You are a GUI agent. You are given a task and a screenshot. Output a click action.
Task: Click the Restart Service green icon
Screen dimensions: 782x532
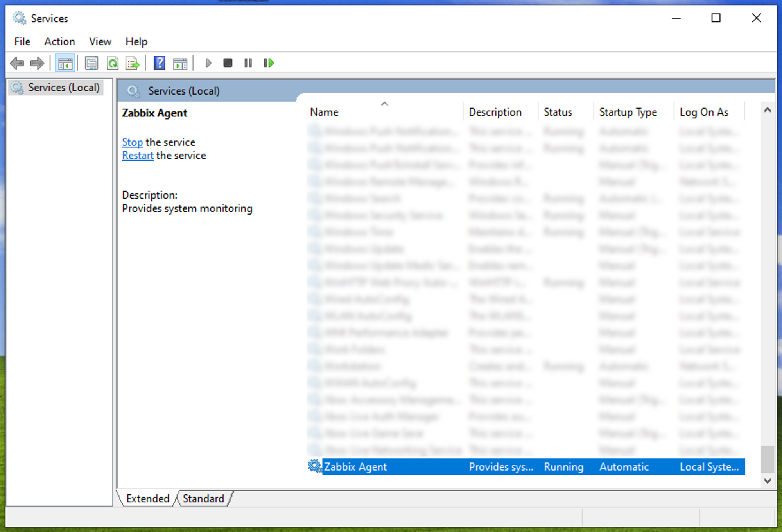point(269,63)
